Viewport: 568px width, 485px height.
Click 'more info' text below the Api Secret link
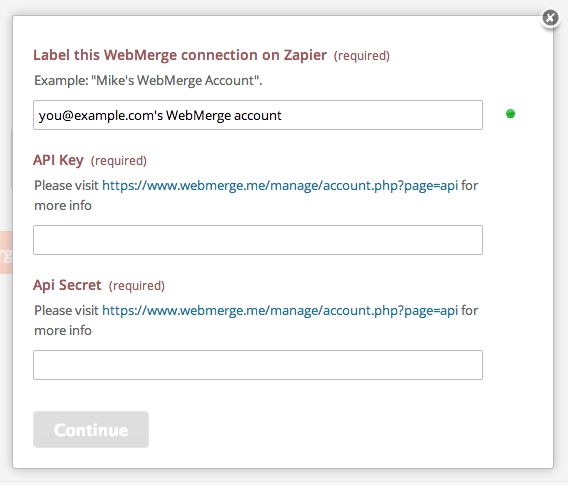coord(63,330)
